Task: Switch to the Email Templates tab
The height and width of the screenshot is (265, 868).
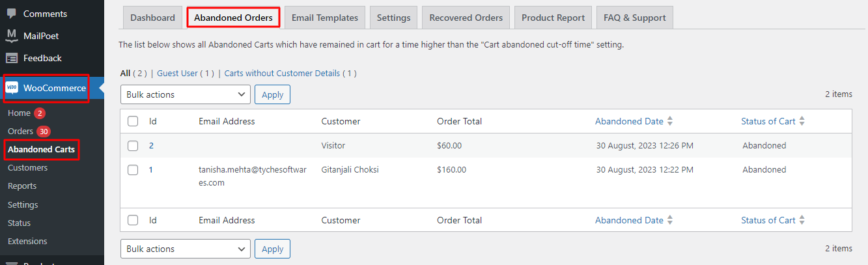Action: (x=325, y=18)
